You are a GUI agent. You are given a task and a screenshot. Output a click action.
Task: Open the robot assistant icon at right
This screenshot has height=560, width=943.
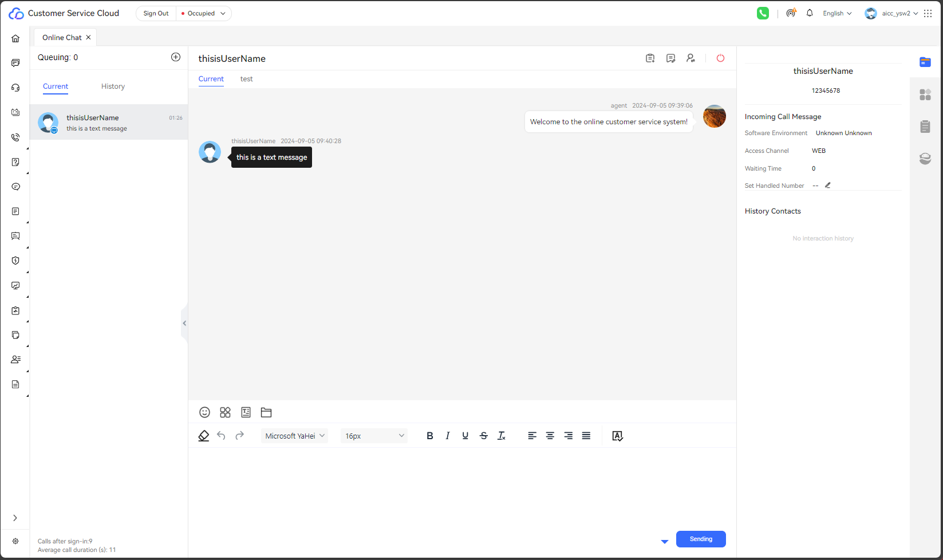point(925,159)
